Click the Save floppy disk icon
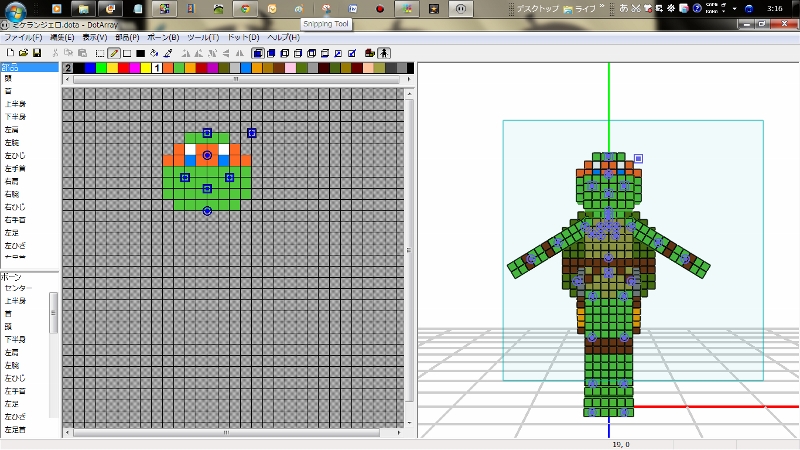 37,53
